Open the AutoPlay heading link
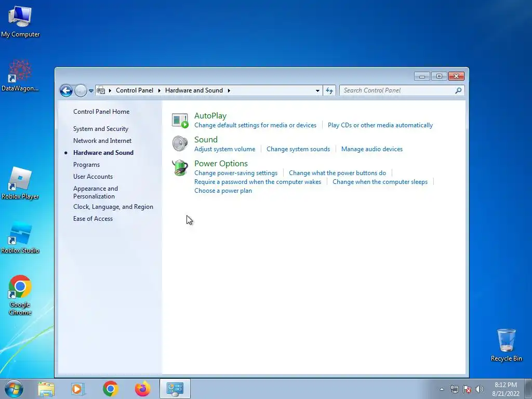 click(210, 116)
